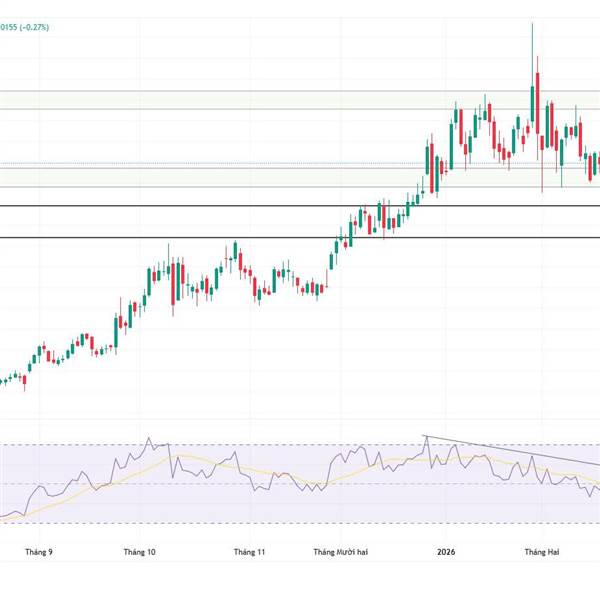Click the purple RSI line peak above Tháng 10
The width and height of the screenshot is (600, 600).
150,438
